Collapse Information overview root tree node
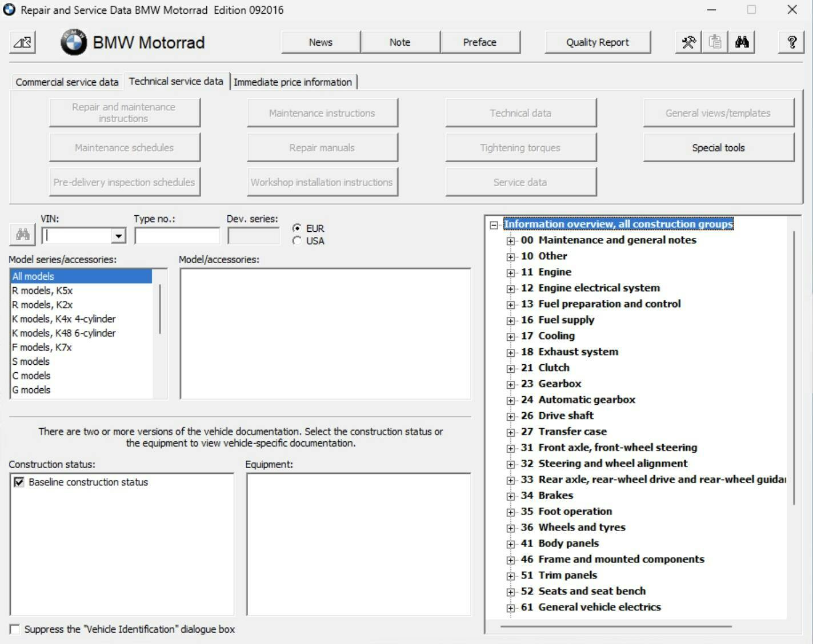Screen dimensions: 813x644 (x=494, y=225)
